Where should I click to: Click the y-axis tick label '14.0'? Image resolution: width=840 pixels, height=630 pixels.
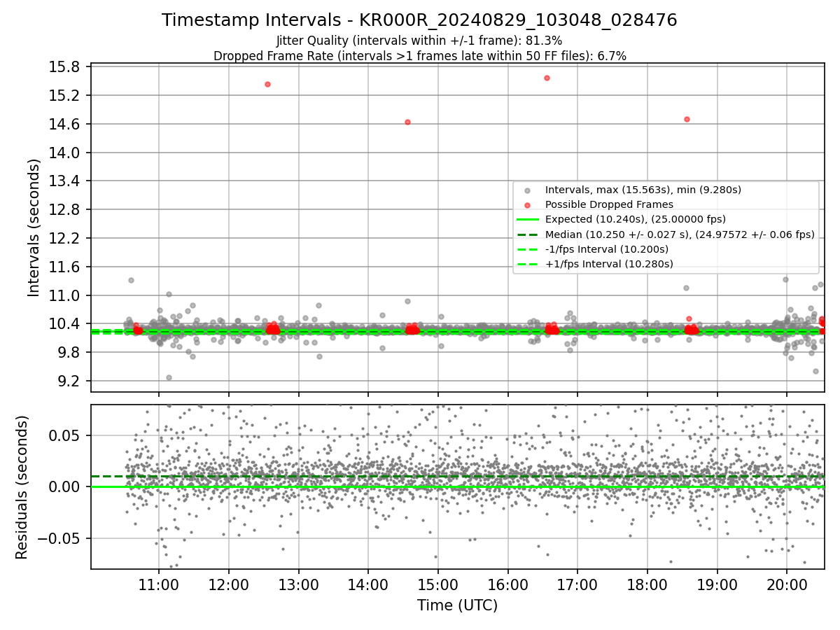(65, 153)
